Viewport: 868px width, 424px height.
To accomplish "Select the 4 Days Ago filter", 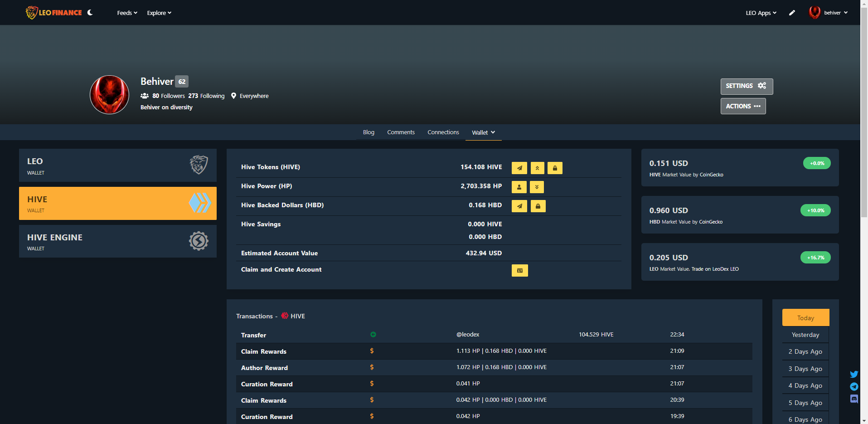I will click(x=805, y=385).
